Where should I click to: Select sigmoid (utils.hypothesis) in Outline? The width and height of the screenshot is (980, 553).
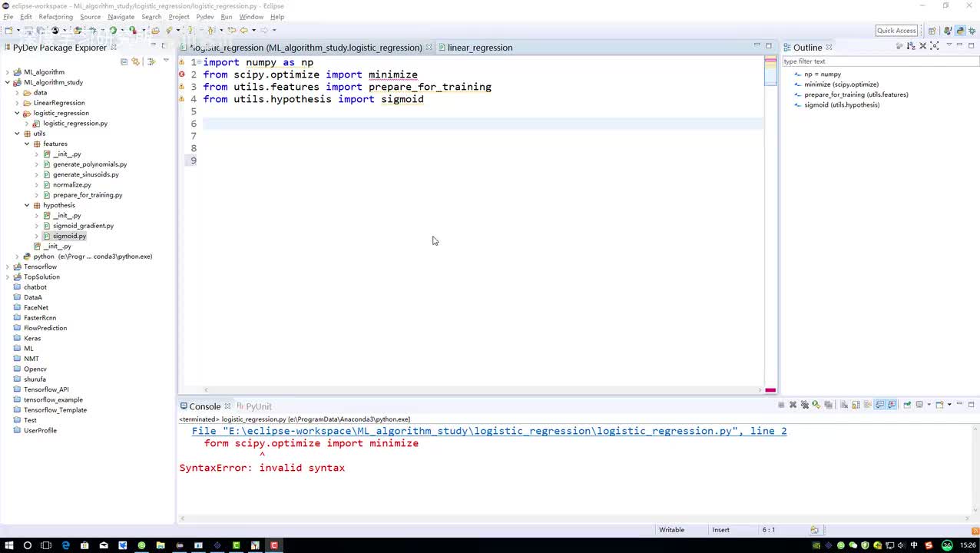coord(842,105)
